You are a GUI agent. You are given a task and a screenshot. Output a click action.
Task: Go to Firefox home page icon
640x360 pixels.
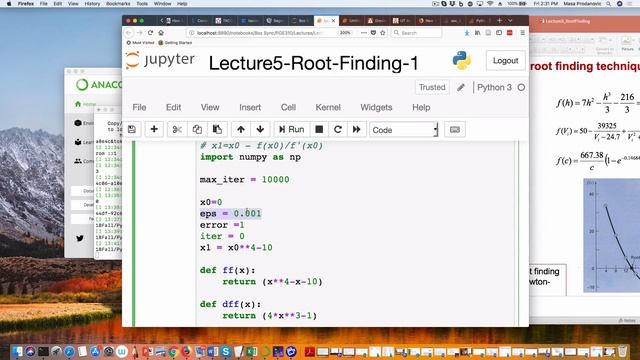[161, 33]
